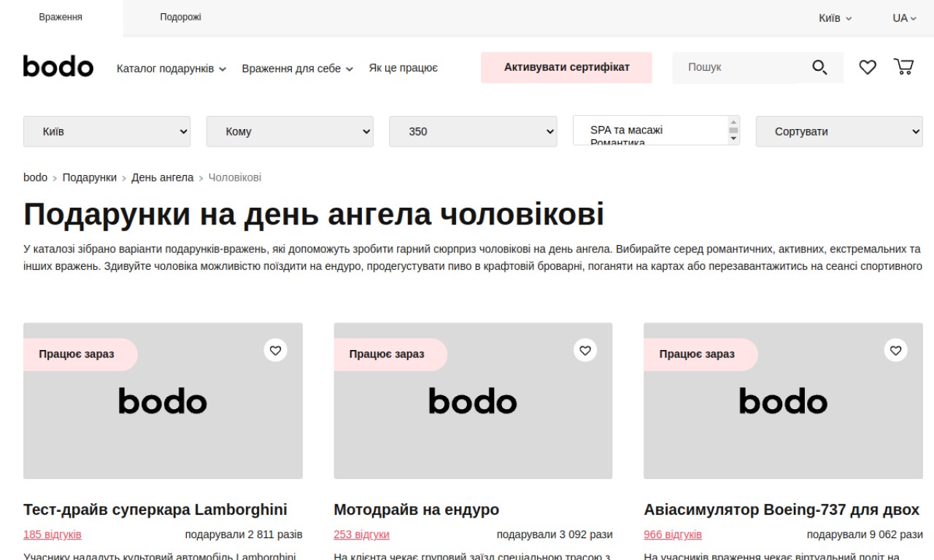Click text подарували 3 092 рази
Image resolution: width=934 pixels, height=560 pixels.
(555, 534)
